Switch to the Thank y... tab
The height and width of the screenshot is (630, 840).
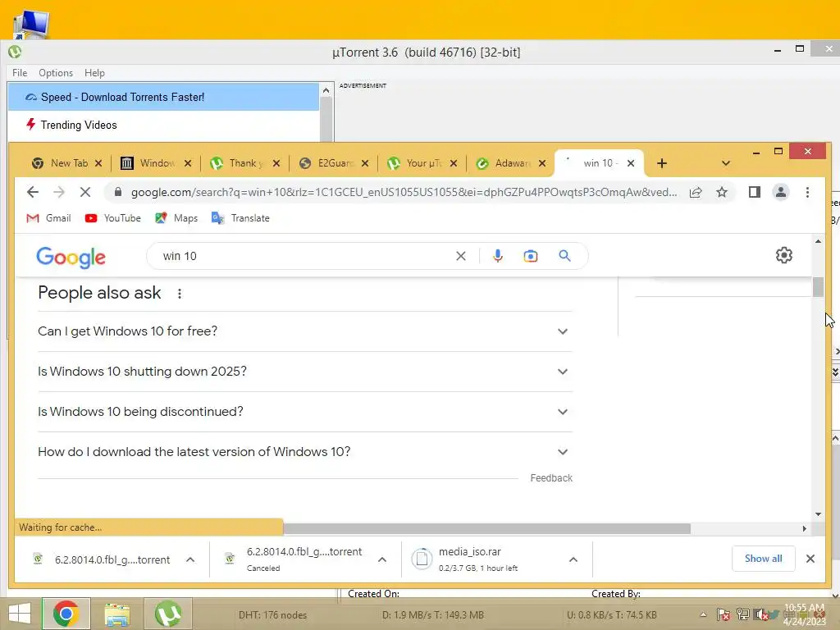pyautogui.click(x=246, y=163)
